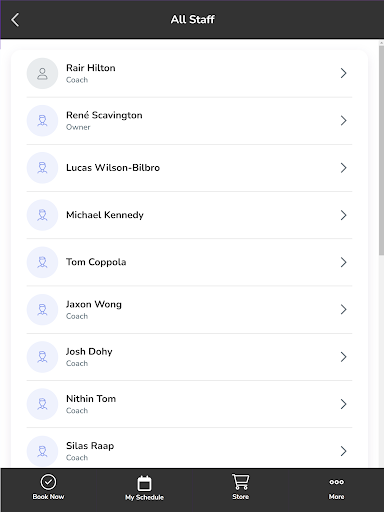Select the Jaxon Wong name
Viewport: 384px width, 512px height.
pyautogui.click(x=94, y=304)
